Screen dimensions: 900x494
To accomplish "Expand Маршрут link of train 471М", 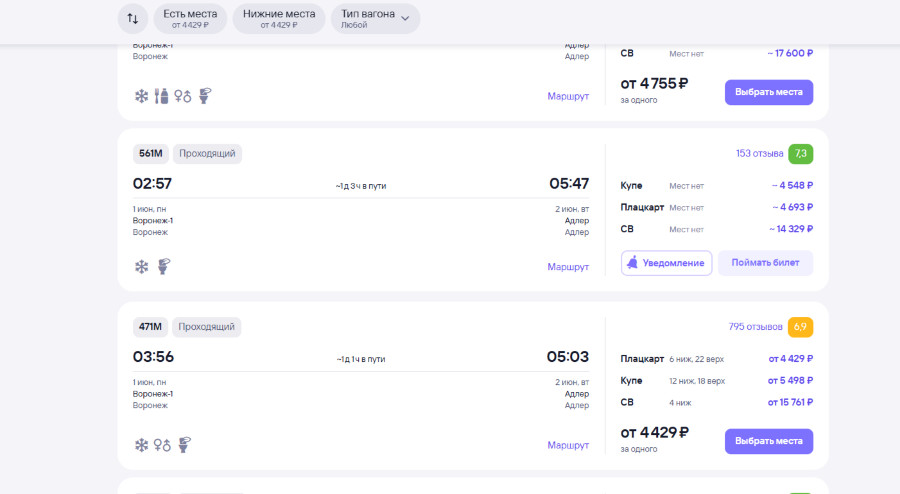I will pos(568,445).
